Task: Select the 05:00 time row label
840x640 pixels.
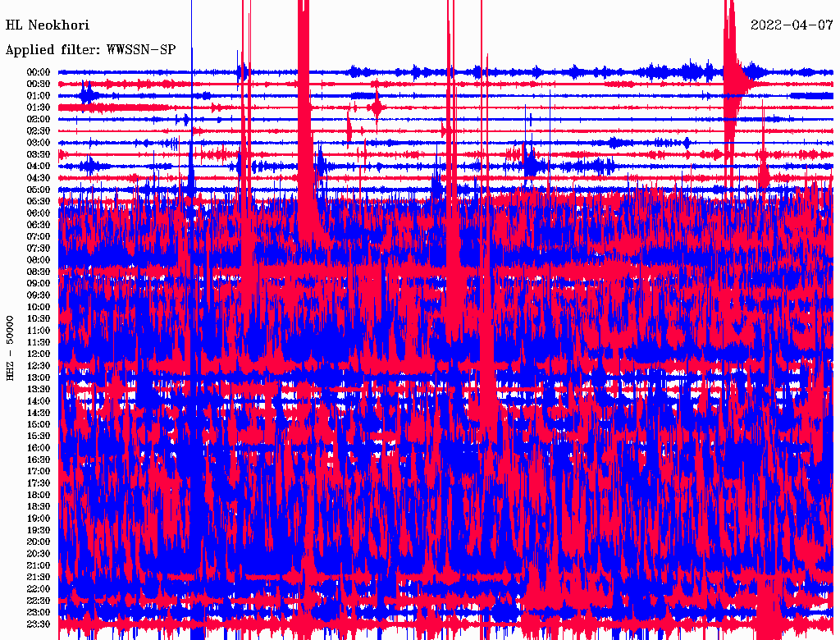Action: [x=39, y=190]
